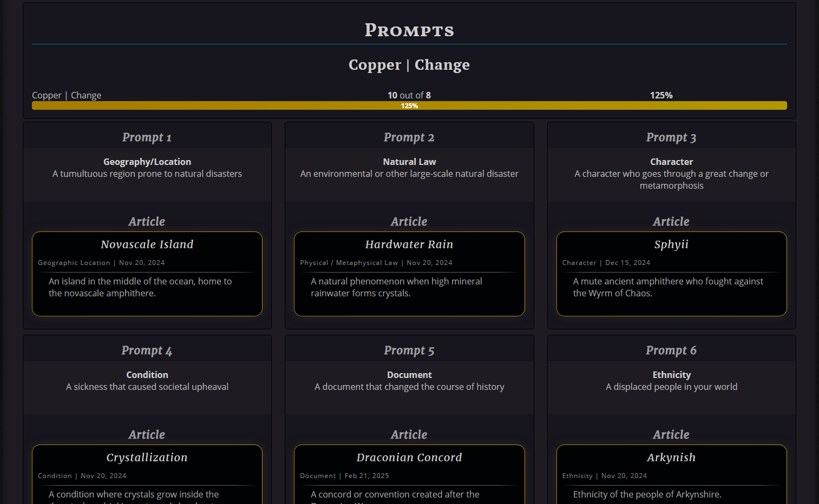This screenshot has height=504, width=819.
Task: Click the Prompts page title
Action: coord(409,30)
